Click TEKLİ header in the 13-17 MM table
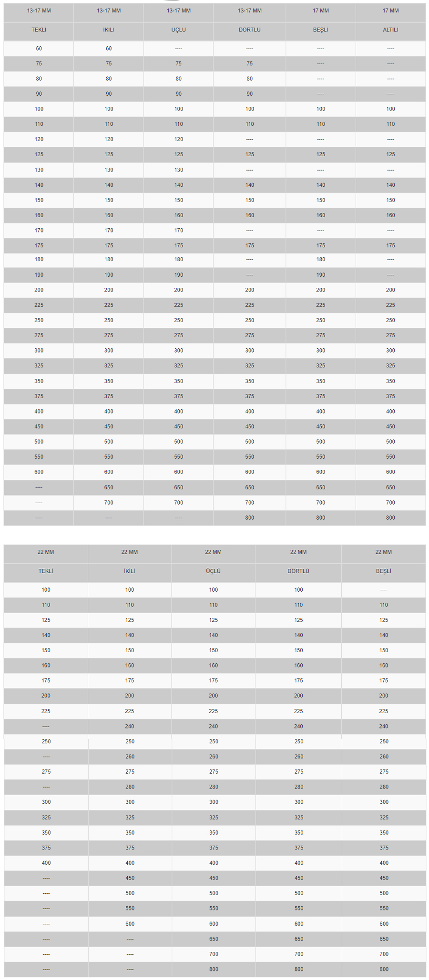This screenshot has height=980, width=429. 39,30
